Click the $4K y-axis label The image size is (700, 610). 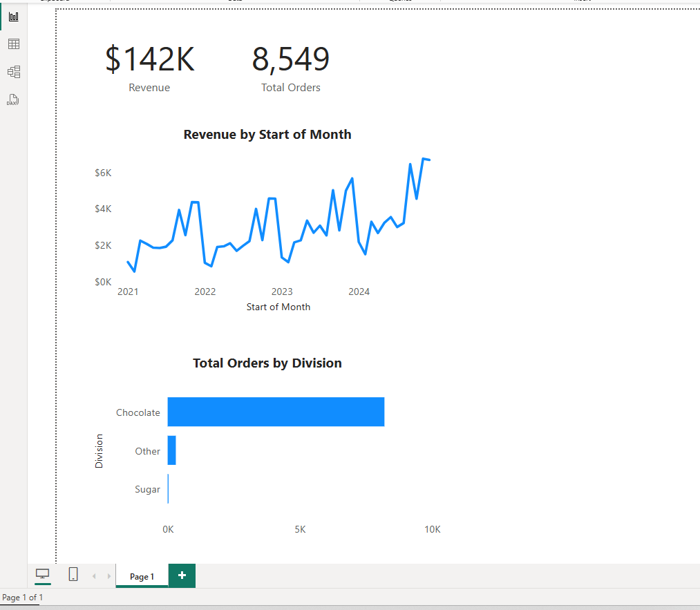103,209
